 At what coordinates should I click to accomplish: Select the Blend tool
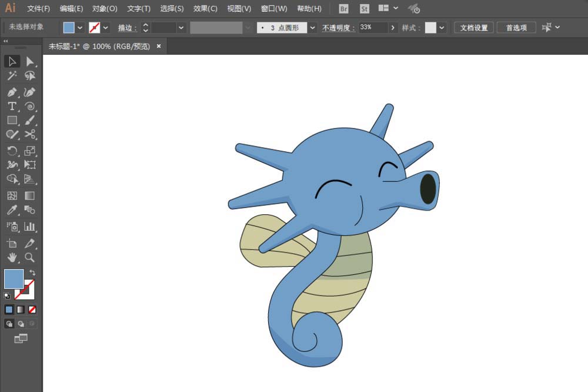point(29,210)
